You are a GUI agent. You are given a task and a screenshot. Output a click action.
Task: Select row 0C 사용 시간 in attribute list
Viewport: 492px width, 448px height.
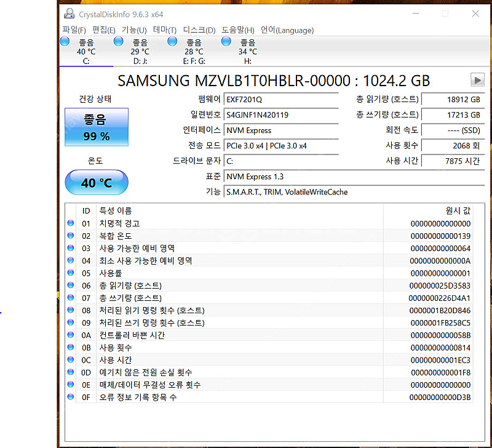tap(269, 360)
